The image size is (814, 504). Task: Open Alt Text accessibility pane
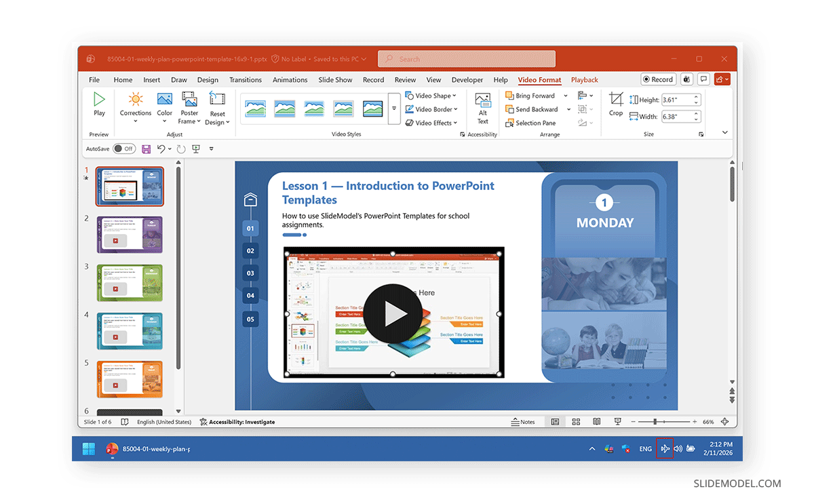coord(482,109)
